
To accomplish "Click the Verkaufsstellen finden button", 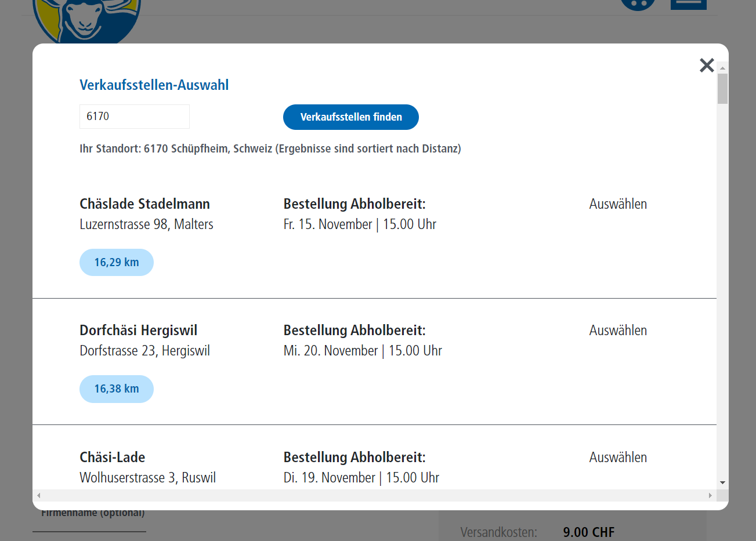I will [x=350, y=117].
